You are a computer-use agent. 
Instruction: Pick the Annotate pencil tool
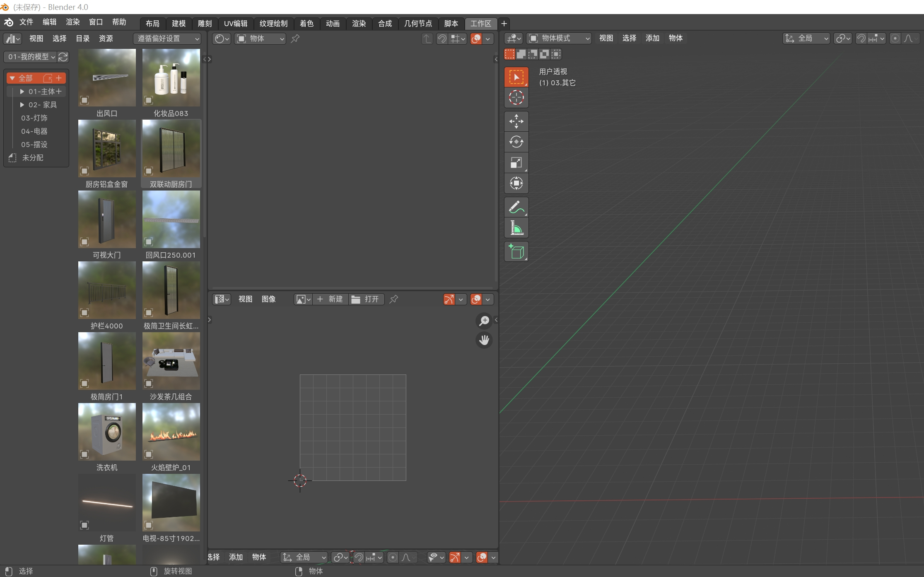[516, 207]
